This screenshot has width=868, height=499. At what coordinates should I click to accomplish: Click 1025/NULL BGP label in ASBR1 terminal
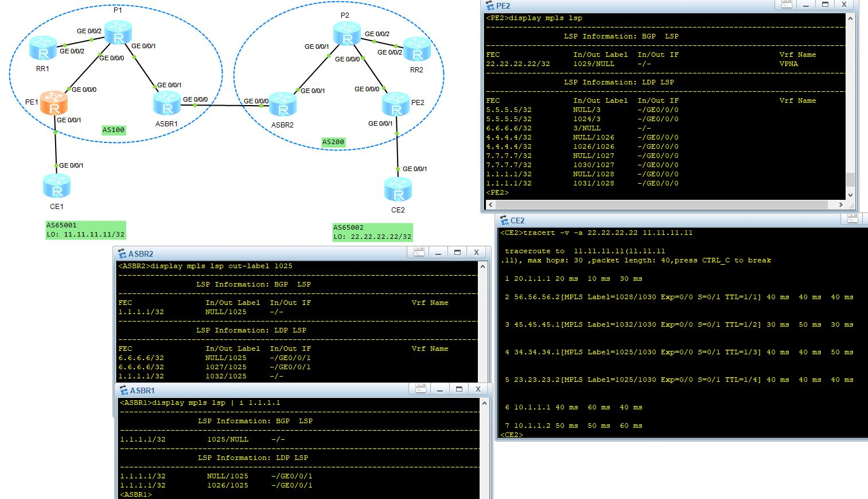coord(228,439)
